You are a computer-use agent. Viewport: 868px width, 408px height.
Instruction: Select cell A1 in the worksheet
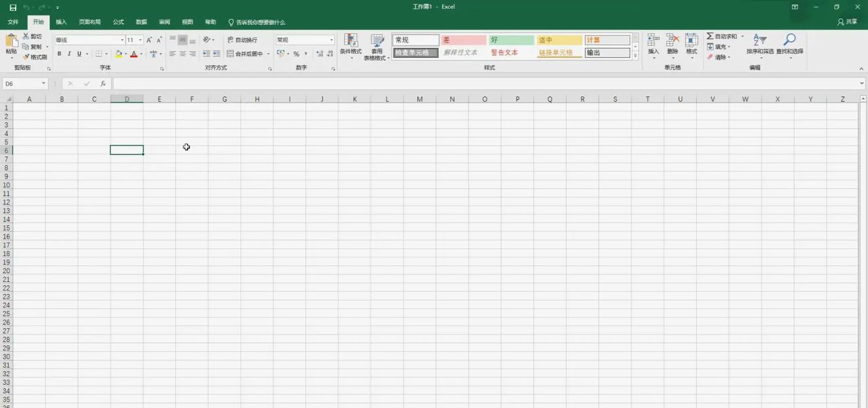point(29,107)
